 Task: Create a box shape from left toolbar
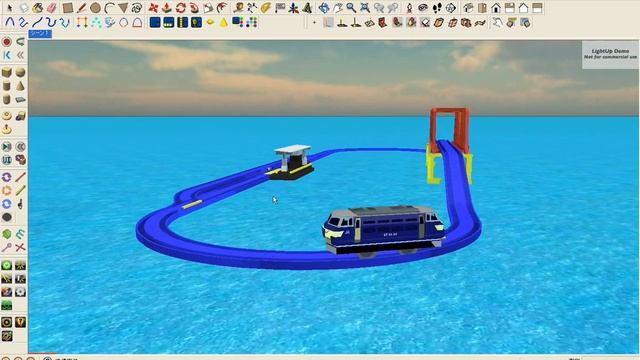[7, 73]
